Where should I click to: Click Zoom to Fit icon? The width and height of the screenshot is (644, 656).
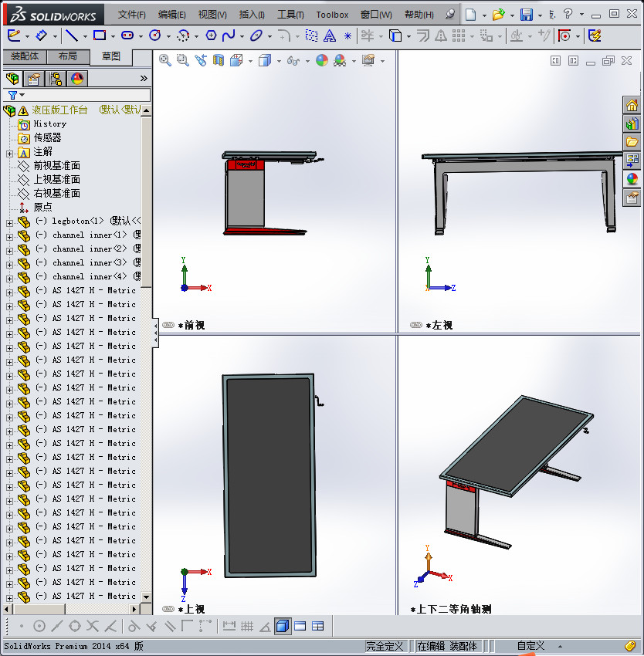pos(165,61)
